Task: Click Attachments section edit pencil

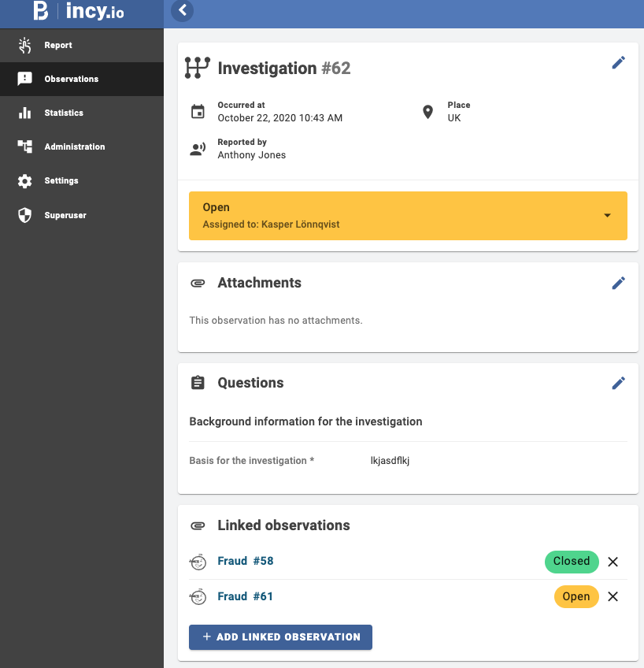Action: click(x=618, y=283)
